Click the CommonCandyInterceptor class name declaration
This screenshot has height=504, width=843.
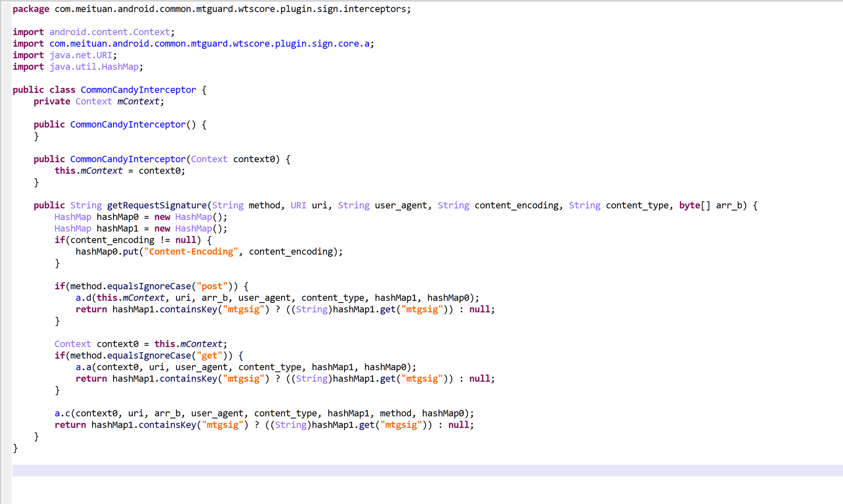[x=138, y=90]
